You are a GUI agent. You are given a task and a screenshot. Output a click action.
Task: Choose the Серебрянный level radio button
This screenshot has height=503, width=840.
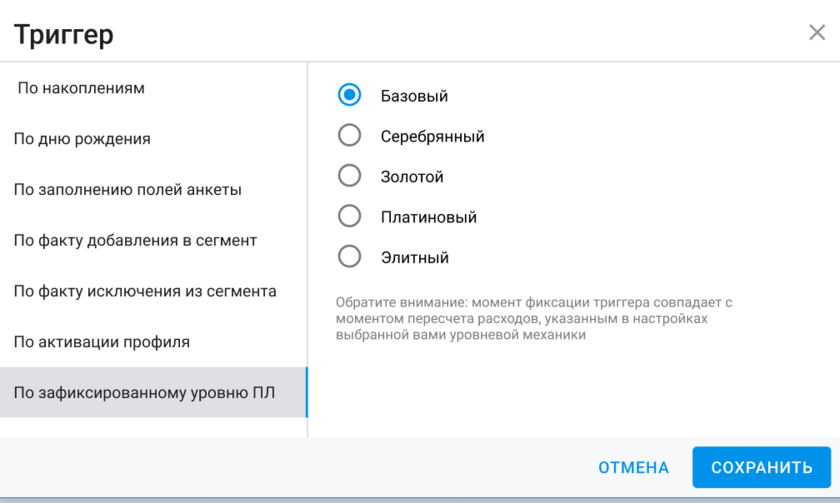349,135
